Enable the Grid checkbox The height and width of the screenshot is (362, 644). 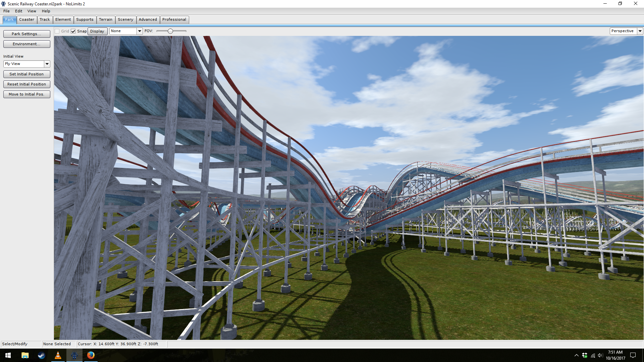57,31
